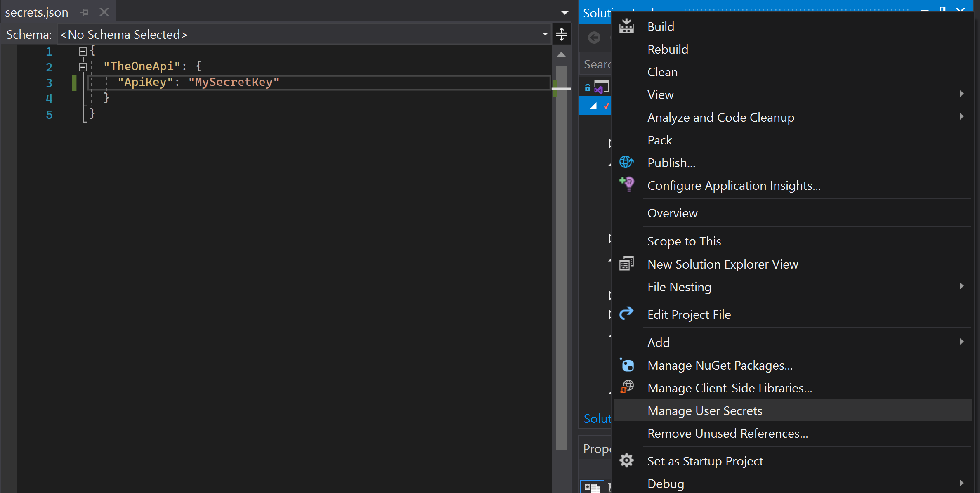
Task: Open Publish via its globe icon
Action: (x=627, y=162)
